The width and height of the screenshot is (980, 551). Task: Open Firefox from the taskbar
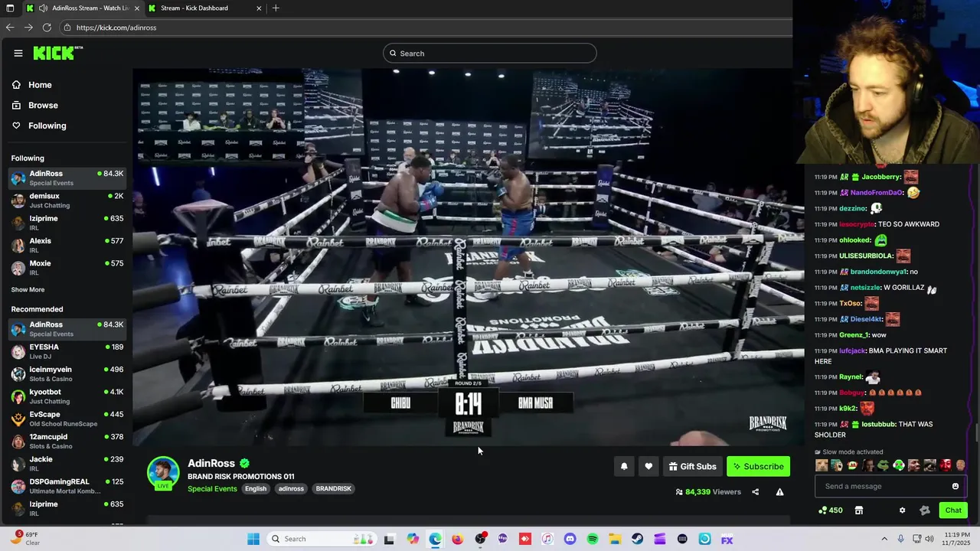click(458, 539)
